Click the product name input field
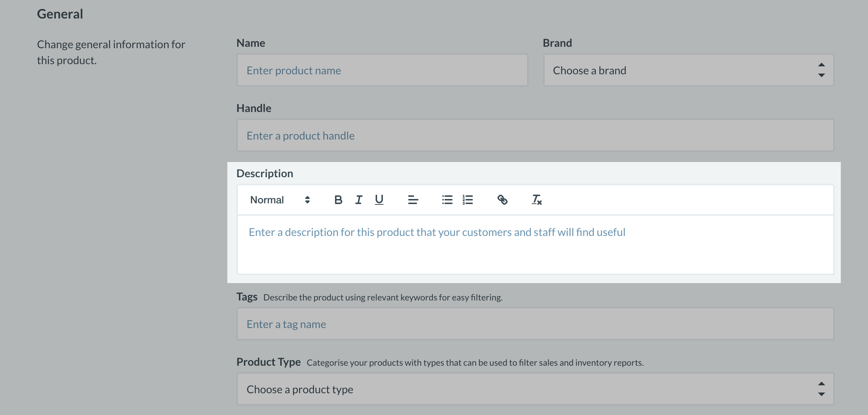The width and height of the screenshot is (868, 415). tap(382, 70)
